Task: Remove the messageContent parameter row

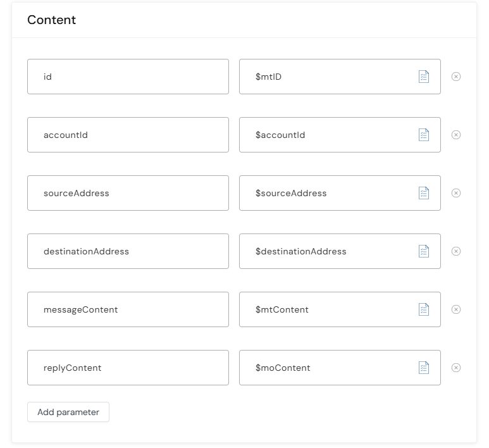Action: click(456, 309)
